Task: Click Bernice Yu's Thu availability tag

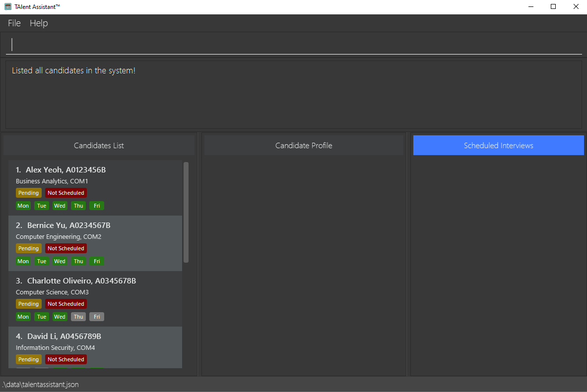Action: point(78,261)
